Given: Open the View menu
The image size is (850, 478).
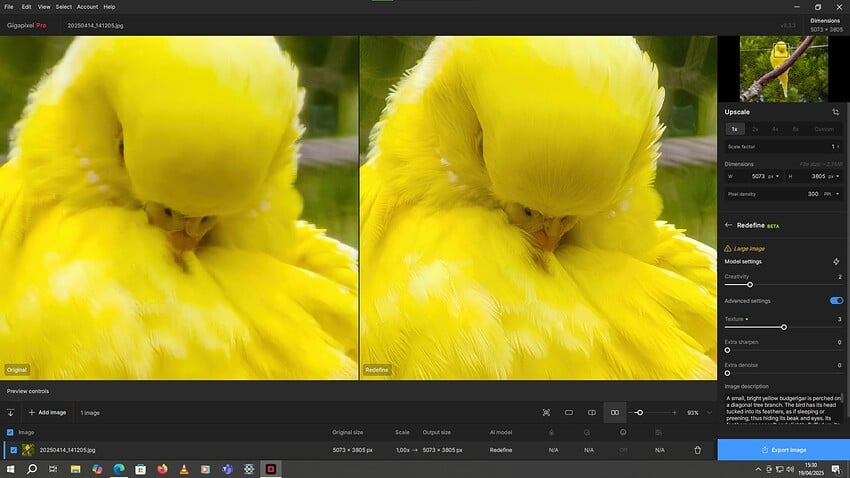Looking at the screenshot, I should point(44,7).
